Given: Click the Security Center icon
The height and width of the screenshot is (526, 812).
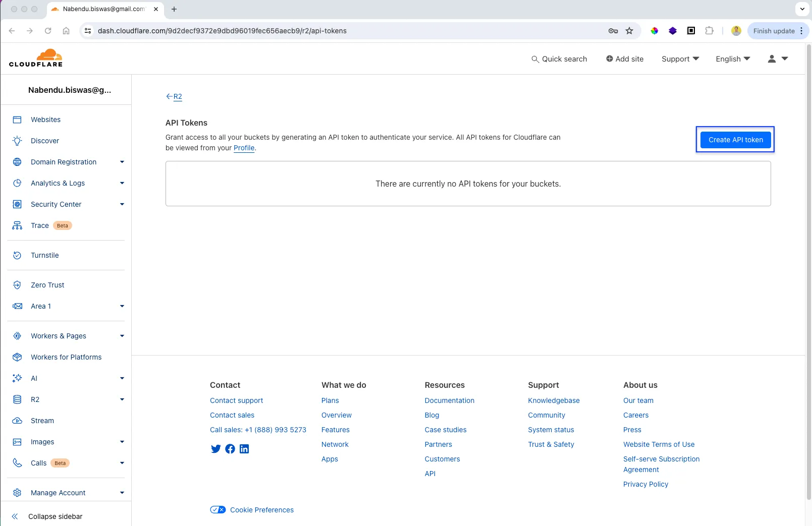Looking at the screenshot, I should tap(17, 204).
